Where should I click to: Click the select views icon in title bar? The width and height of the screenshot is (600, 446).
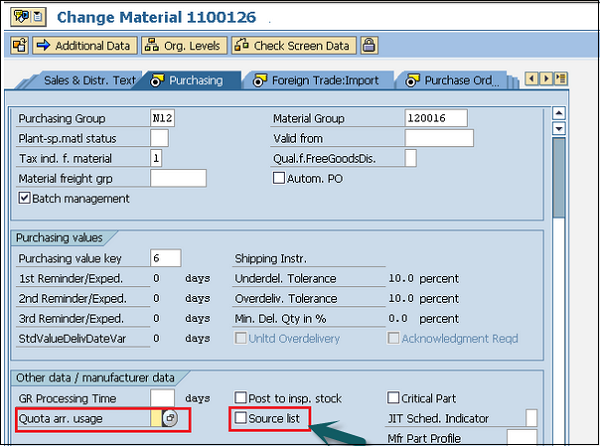(x=21, y=16)
